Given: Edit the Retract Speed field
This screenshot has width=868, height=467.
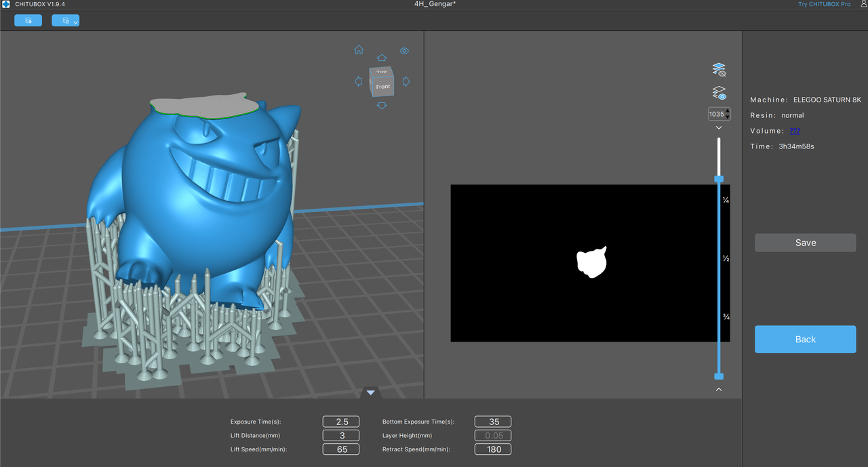Looking at the screenshot, I should point(493,449).
